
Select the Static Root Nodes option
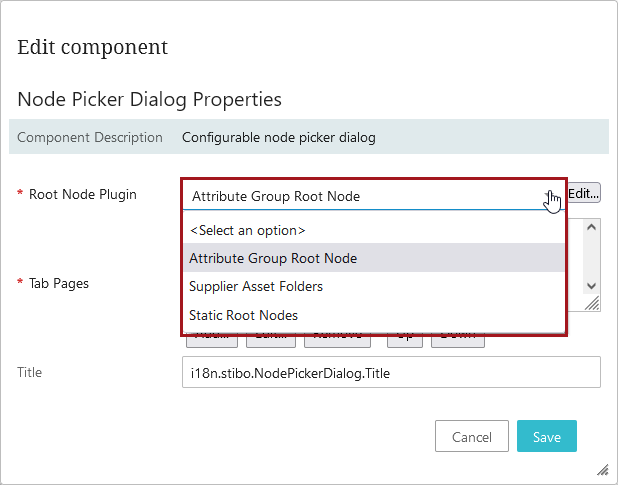point(374,315)
